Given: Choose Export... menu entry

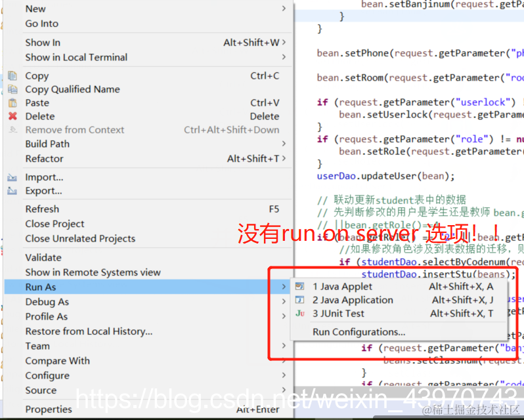Looking at the screenshot, I should coord(148,190).
